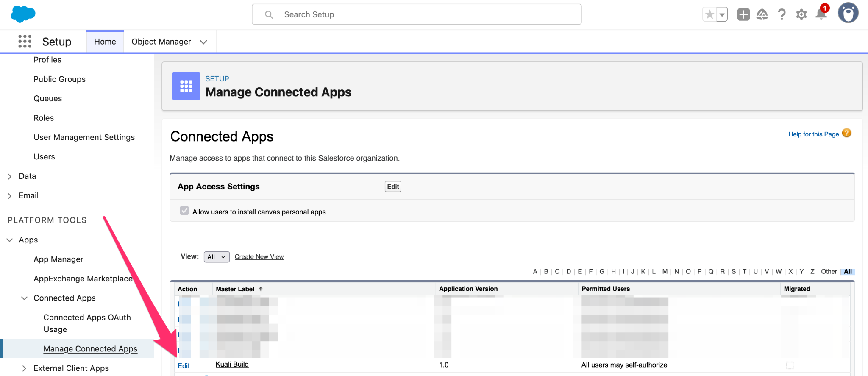This screenshot has width=868, height=376.
Task: Click 'All users may self-authorize' cell
Action: pyautogui.click(x=624, y=365)
